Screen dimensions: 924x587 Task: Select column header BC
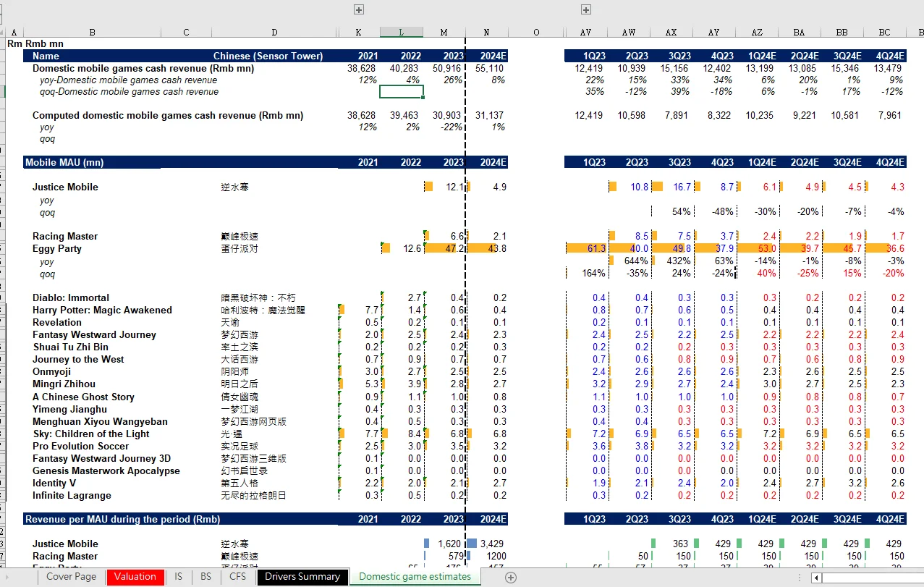click(885, 33)
